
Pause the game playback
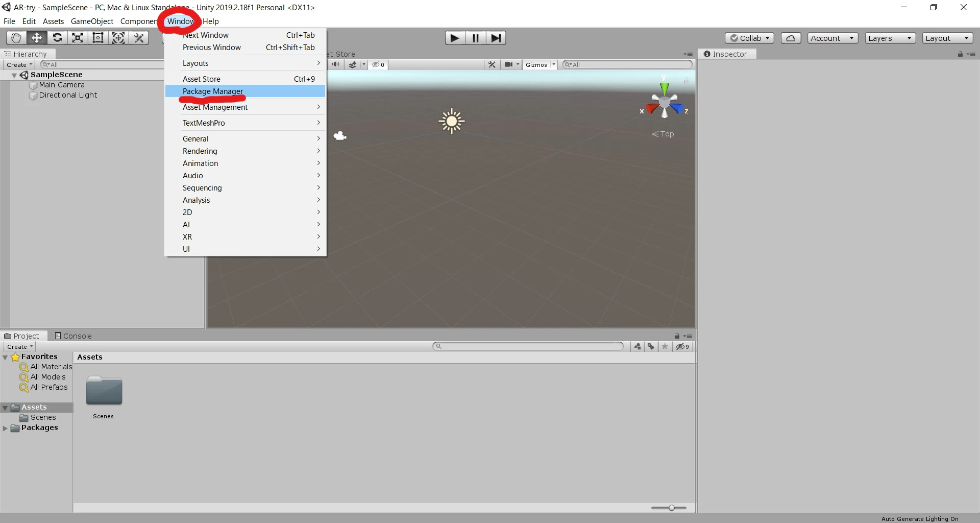475,38
